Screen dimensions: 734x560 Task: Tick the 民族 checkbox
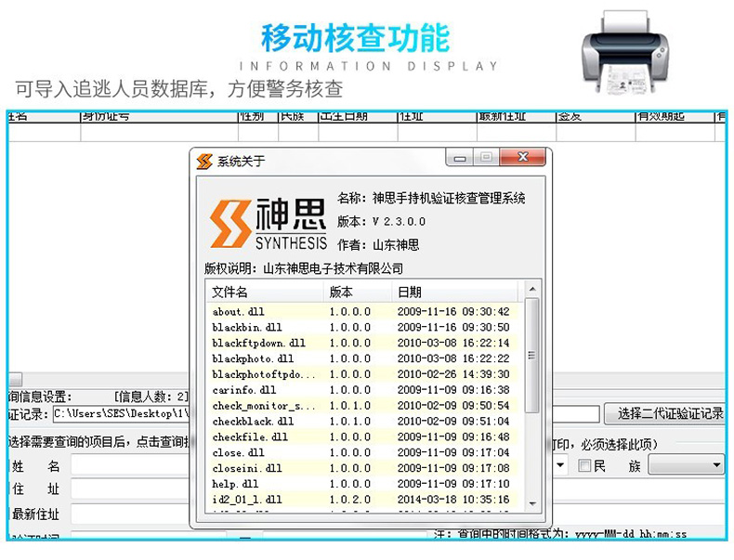[x=584, y=466]
